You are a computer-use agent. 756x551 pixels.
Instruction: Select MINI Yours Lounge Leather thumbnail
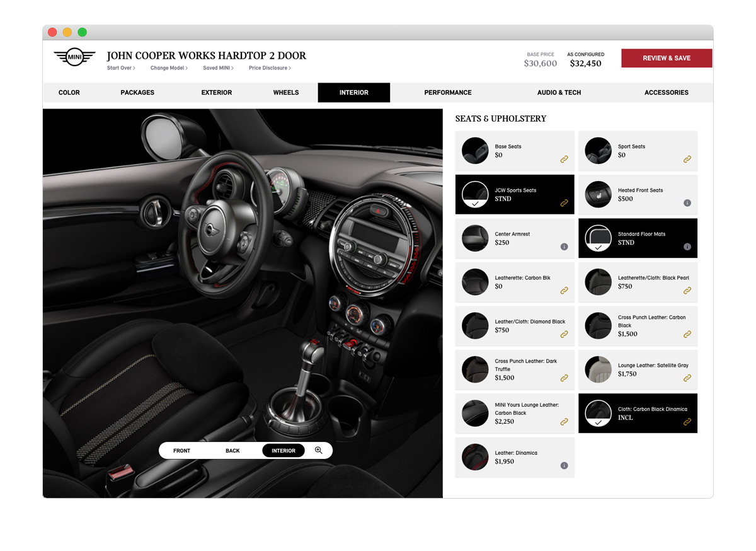click(x=475, y=413)
